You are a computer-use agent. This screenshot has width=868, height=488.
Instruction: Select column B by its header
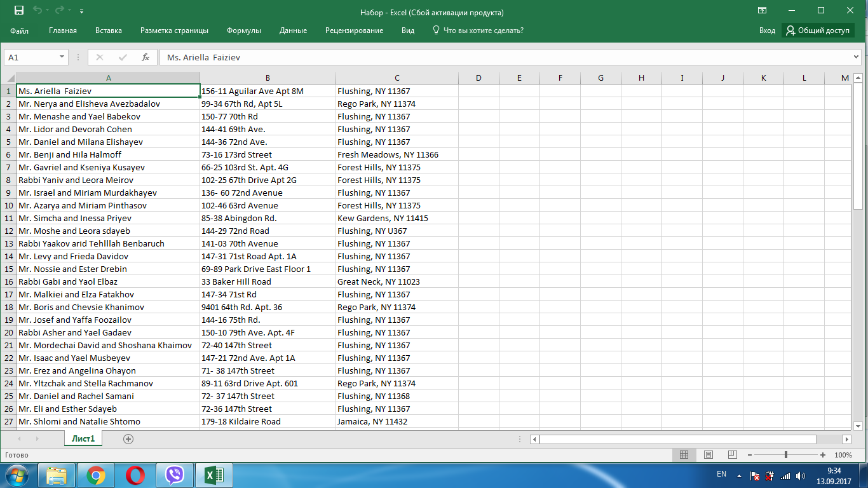point(268,78)
